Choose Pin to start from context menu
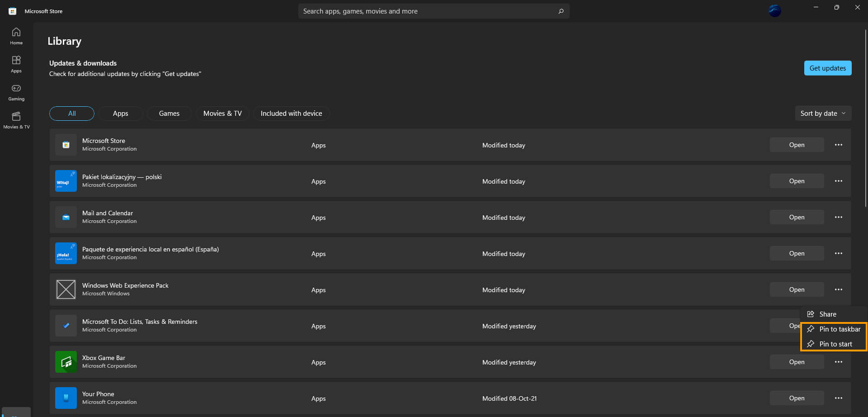 point(834,344)
